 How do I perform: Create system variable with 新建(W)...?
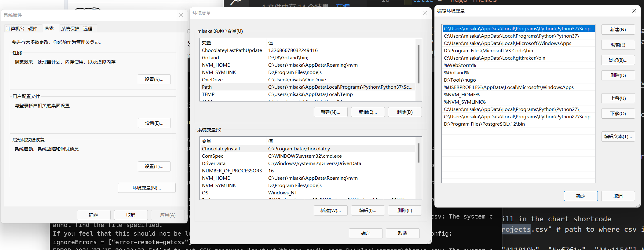(x=331, y=211)
